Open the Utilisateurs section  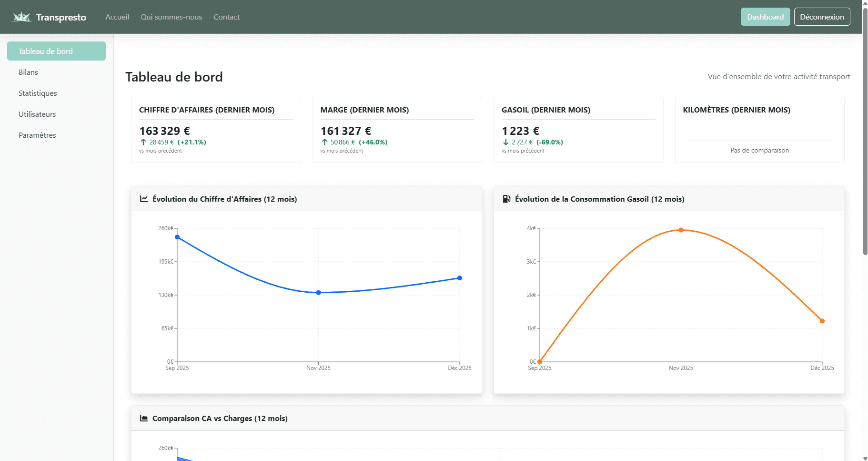click(x=37, y=114)
